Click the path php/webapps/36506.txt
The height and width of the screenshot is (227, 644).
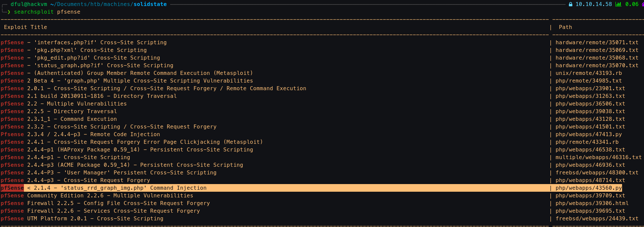pyautogui.click(x=590, y=104)
